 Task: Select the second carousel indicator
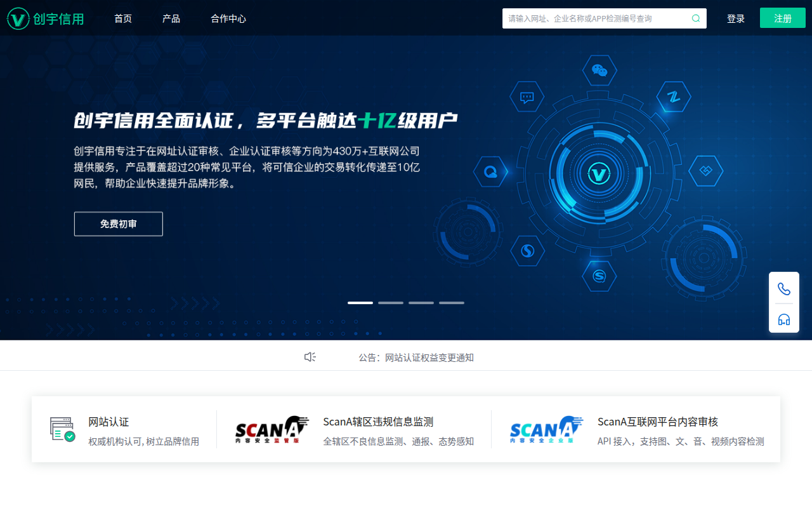(391, 303)
